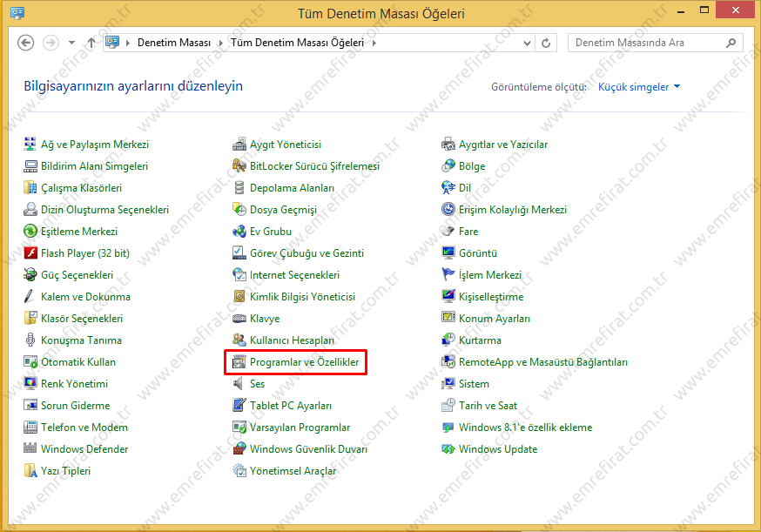This screenshot has height=532, width=761.
Task: Open the BitLocker Sürücü Şifrelemesi icon
Action: tap(239, 166)
